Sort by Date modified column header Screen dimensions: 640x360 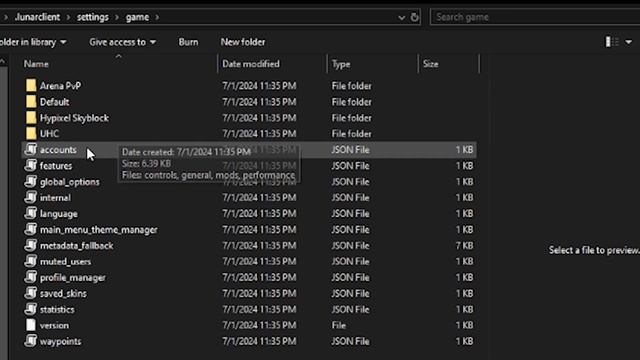(251, 64)
